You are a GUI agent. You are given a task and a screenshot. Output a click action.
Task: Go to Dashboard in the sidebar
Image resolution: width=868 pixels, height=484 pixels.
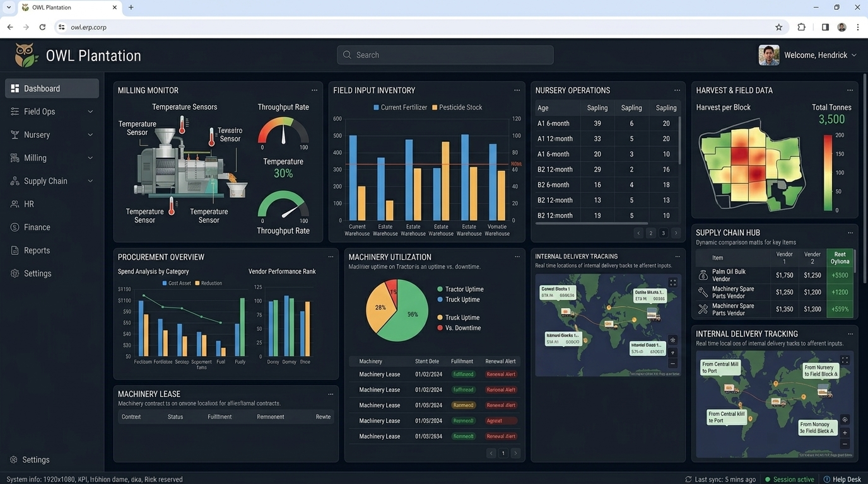pos(52,88)
